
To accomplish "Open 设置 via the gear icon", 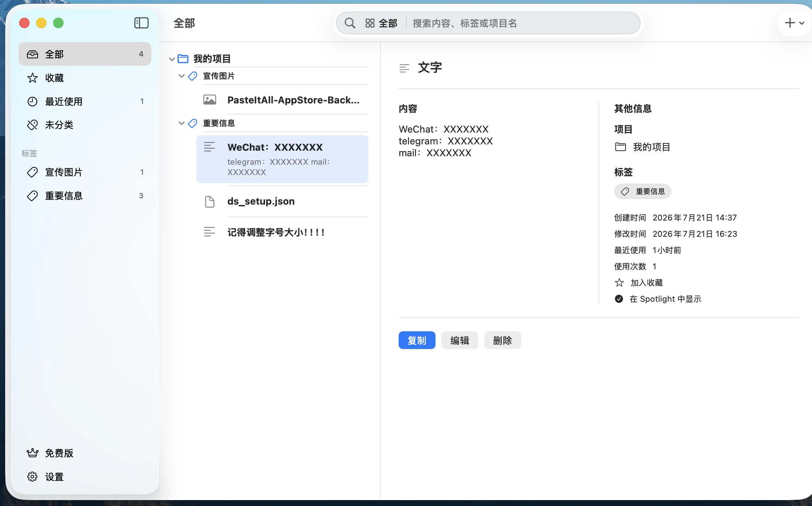I will click(x=32, y=476).
